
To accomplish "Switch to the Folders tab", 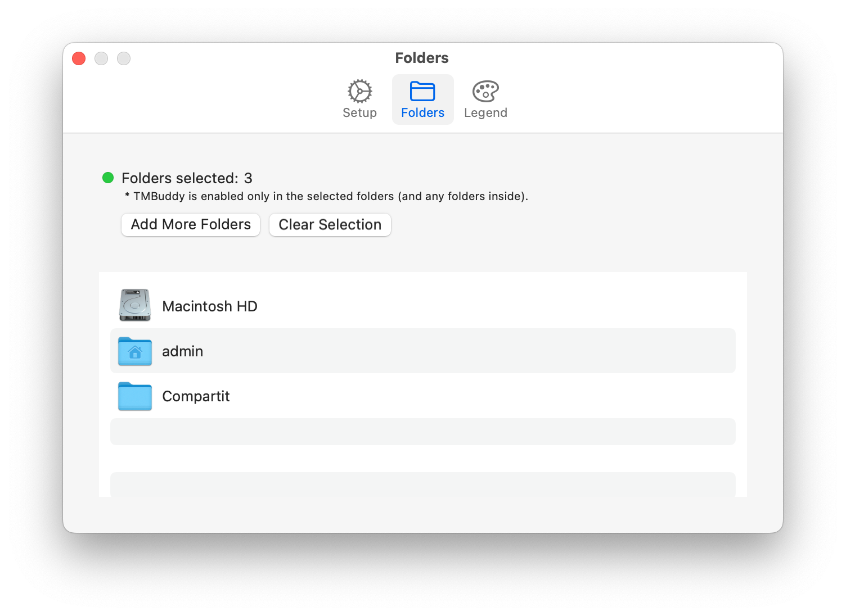I will (x=422, y=99).
